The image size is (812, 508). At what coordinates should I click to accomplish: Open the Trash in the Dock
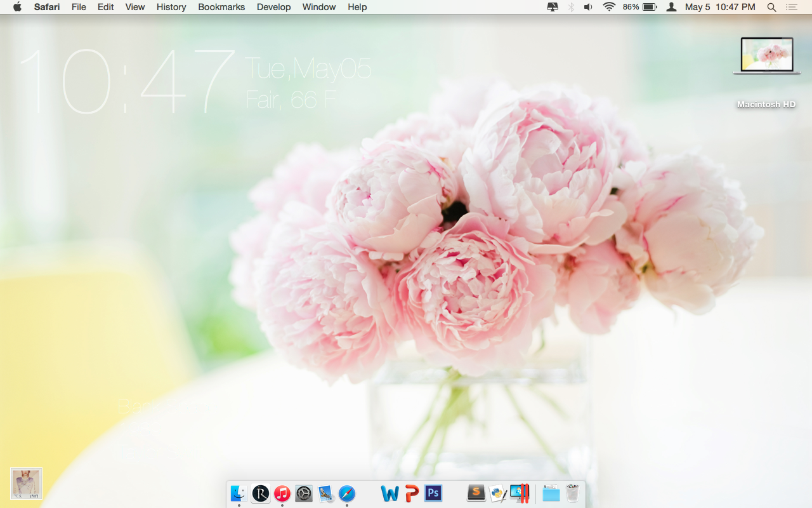(573, 493)
